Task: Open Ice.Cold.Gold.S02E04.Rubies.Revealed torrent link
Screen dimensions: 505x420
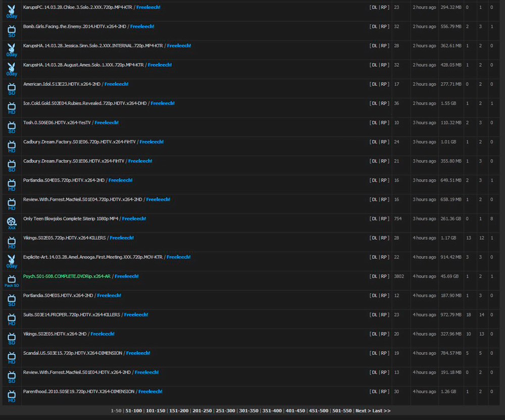Action: click(x=85, y=103)
